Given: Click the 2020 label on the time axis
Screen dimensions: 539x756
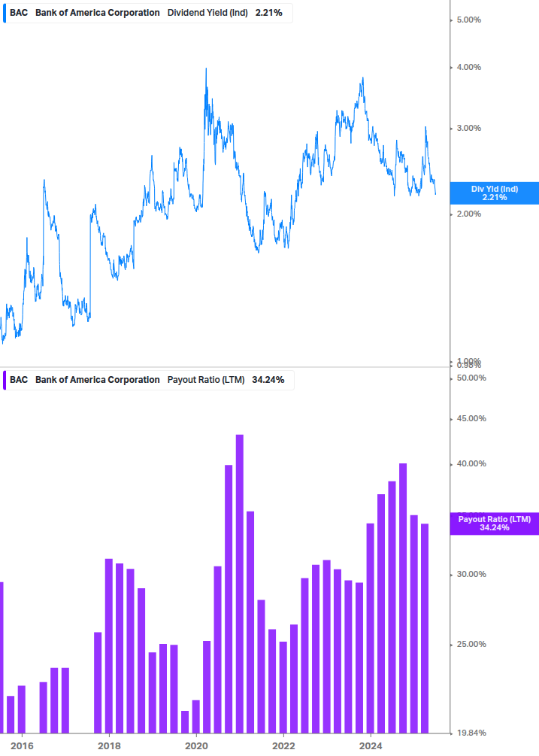Looking at the screenshot, I should [x=196, y=746].
